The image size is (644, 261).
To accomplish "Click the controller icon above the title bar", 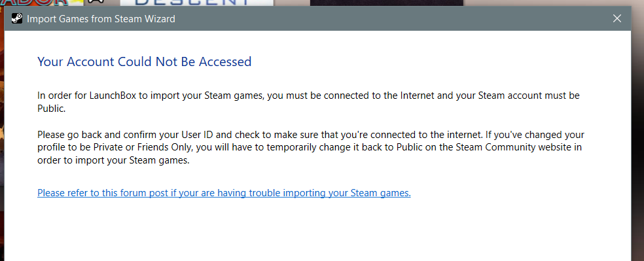I will 96,3.
